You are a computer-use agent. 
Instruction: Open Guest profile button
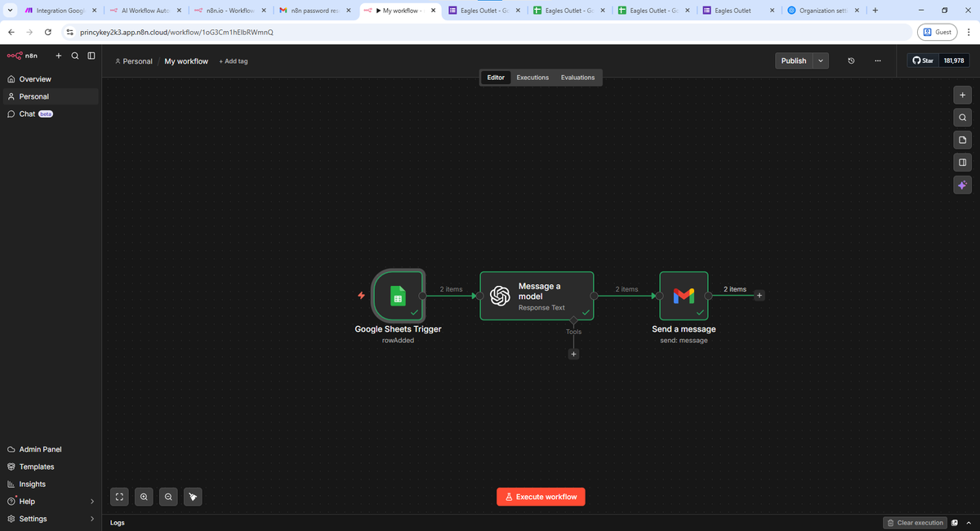(938, 32)
